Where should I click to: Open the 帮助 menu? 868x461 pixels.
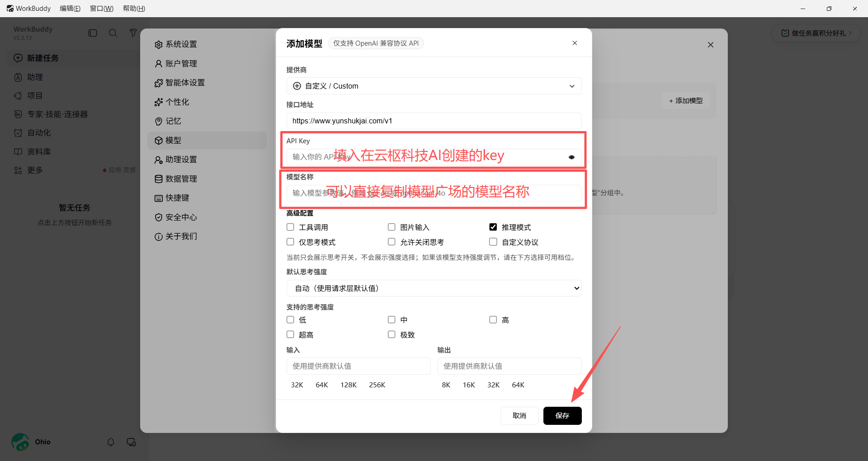(x=134, y=9)
